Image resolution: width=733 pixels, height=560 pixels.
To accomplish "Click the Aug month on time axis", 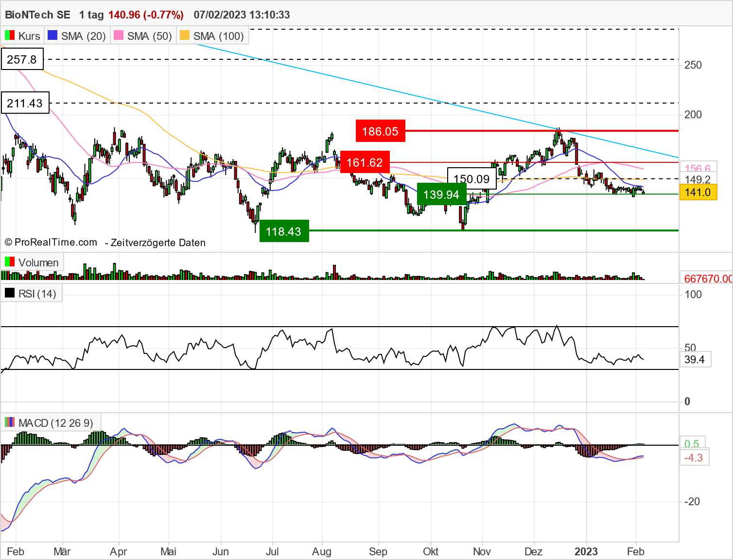I will [x=322, y=551].
